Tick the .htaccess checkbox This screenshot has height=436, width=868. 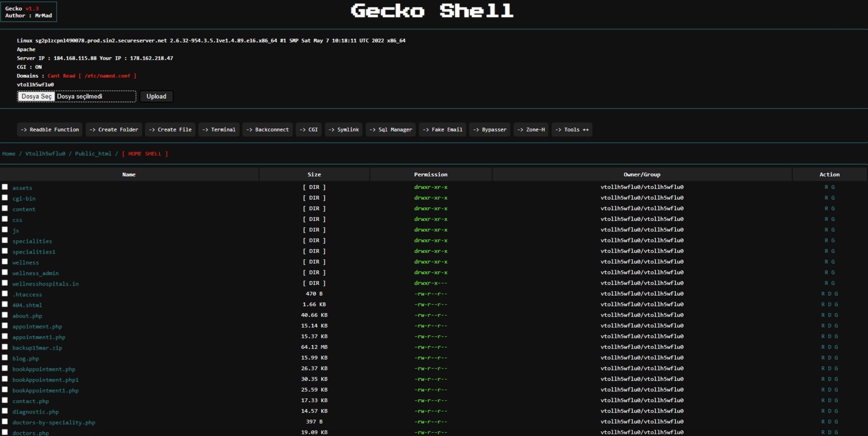point(5,293)
